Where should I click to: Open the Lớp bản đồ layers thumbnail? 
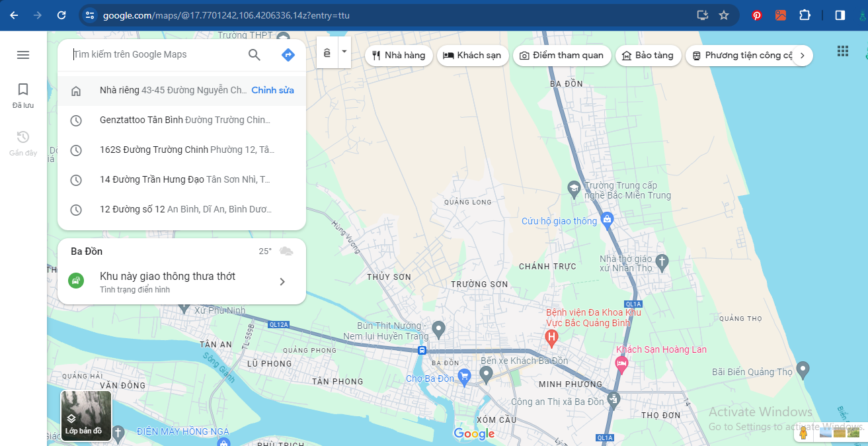(87, 416)
